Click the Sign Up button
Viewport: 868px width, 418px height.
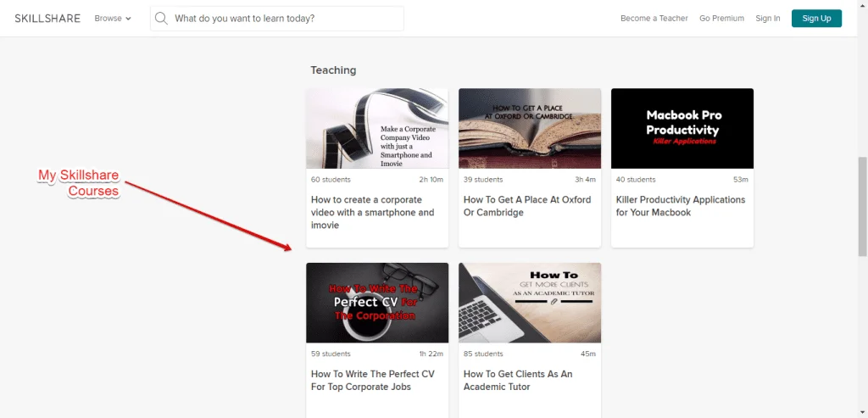816,19
